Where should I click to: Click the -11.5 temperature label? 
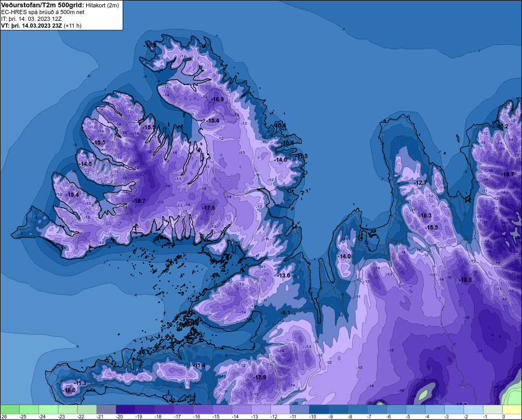(x=301, y=156)
